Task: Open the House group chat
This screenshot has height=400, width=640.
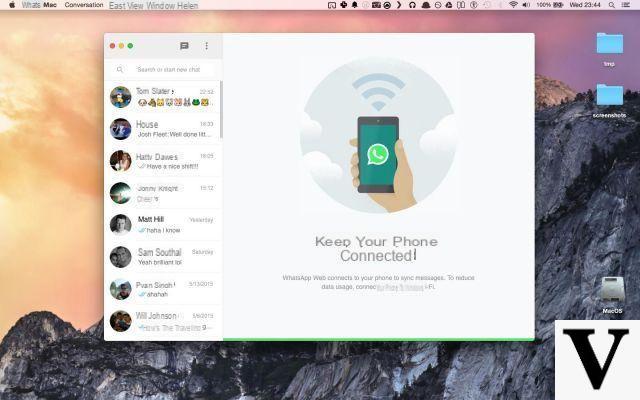Action: click(x=163, y=129)
